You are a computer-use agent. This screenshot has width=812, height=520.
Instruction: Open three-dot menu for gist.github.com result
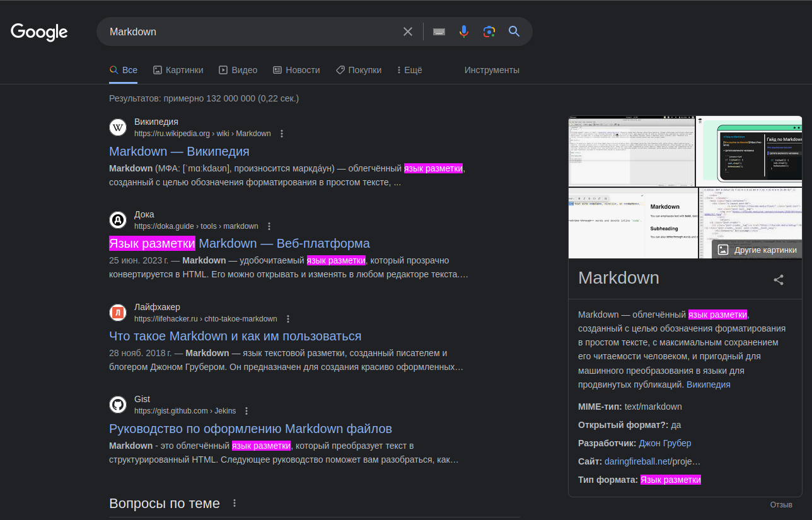point(246,411)
